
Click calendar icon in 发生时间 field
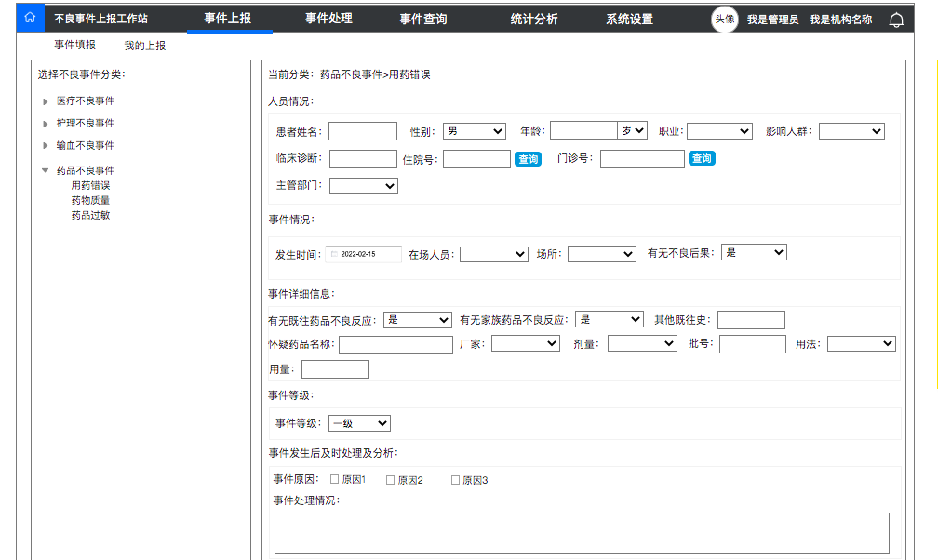334,254
